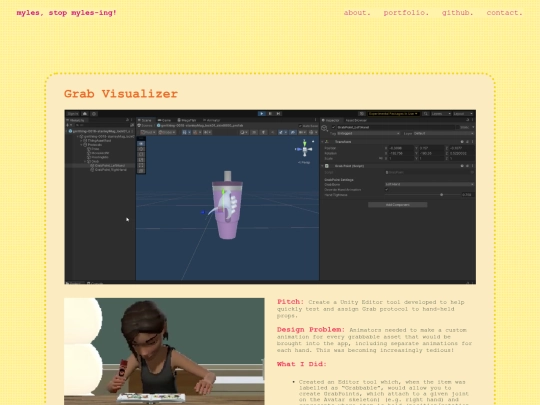Select the Scale tool in scene overlay
This screenshot has width=540, height=405.
[x=141, y=160]
